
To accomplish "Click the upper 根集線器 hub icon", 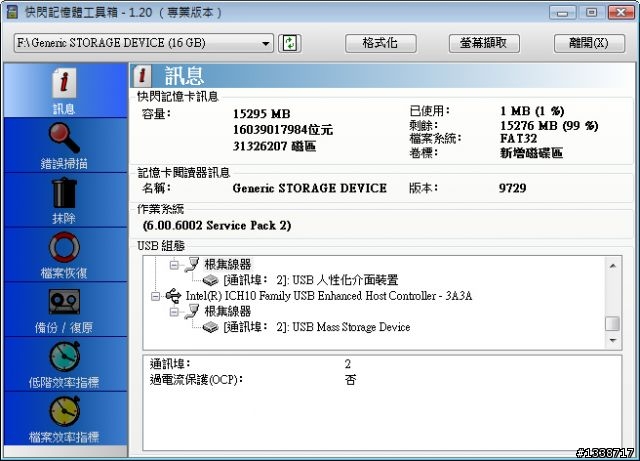I will [192, 265].
